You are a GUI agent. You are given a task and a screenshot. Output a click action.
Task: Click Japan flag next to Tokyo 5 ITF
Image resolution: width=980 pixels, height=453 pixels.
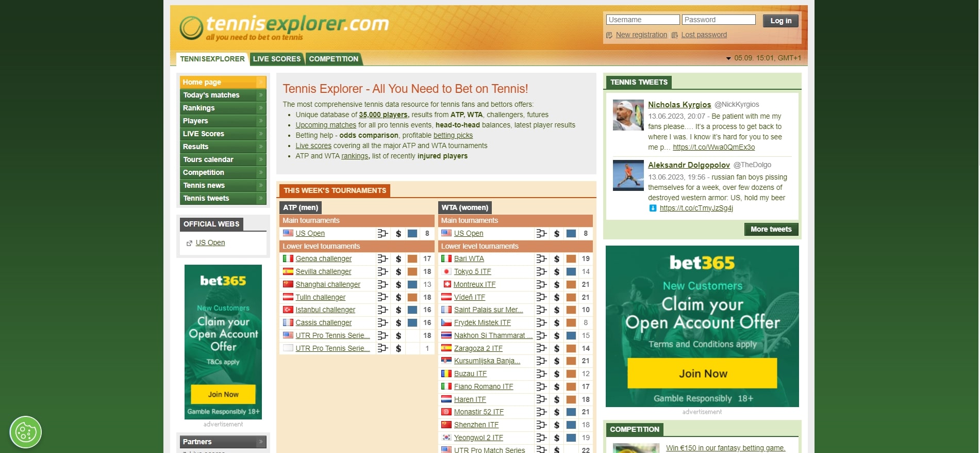[446, 271]
